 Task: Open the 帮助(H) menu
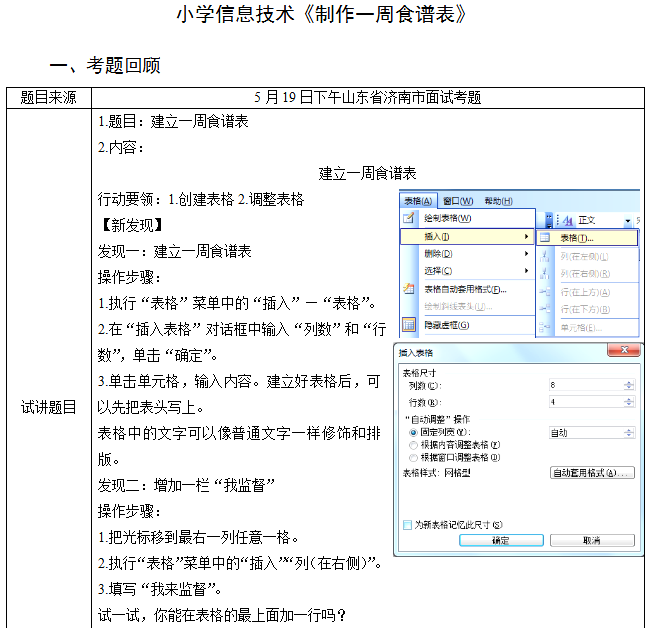click(497, 200)
